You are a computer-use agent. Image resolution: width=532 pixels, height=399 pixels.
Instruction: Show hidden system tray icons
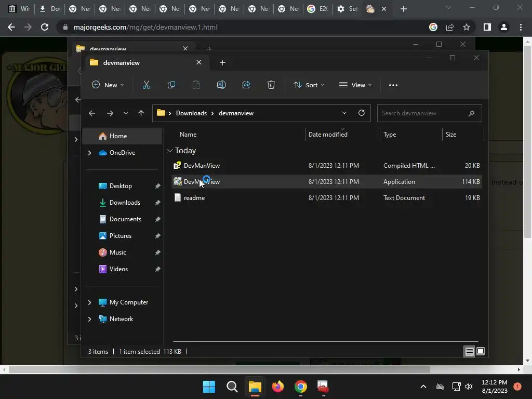pos(423,387)
